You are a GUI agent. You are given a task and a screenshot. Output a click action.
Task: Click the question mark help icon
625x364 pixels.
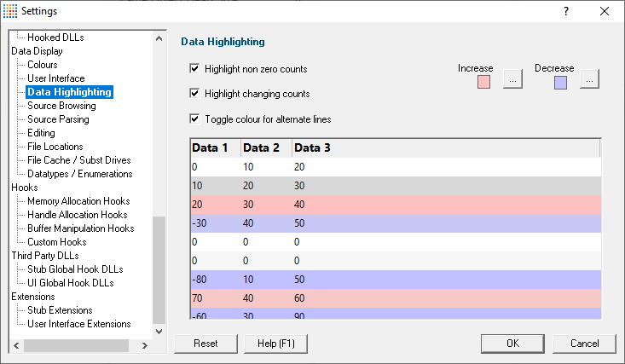[566, 11]
